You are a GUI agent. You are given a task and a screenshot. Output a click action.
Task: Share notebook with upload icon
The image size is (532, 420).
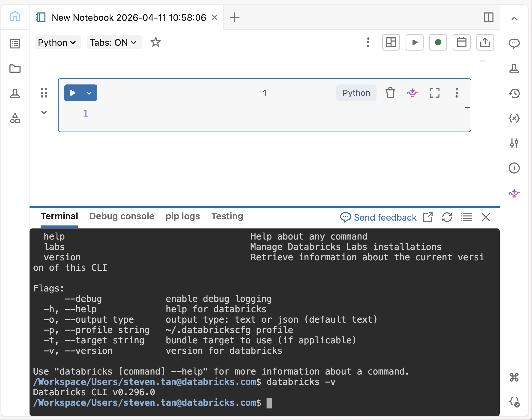[485, 42]
